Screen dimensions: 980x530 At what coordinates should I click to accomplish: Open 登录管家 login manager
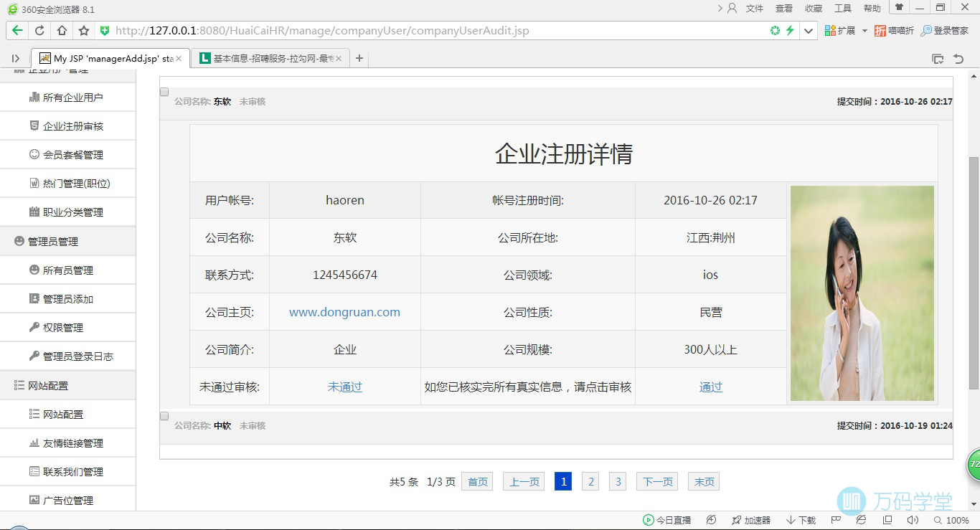[x=945, y=31]
